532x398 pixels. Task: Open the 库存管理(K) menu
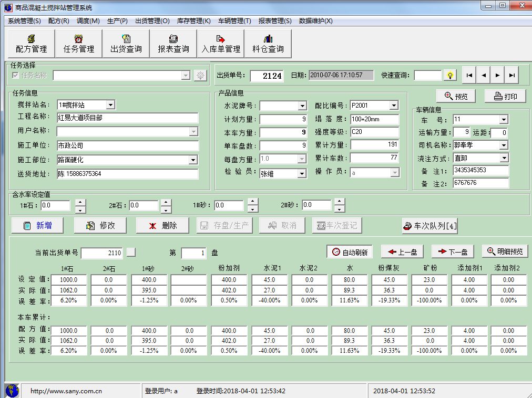tap(194, 21)
